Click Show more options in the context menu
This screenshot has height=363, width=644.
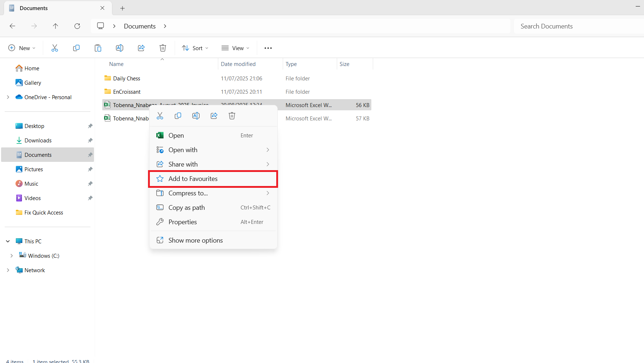click(x=196, y=240)
